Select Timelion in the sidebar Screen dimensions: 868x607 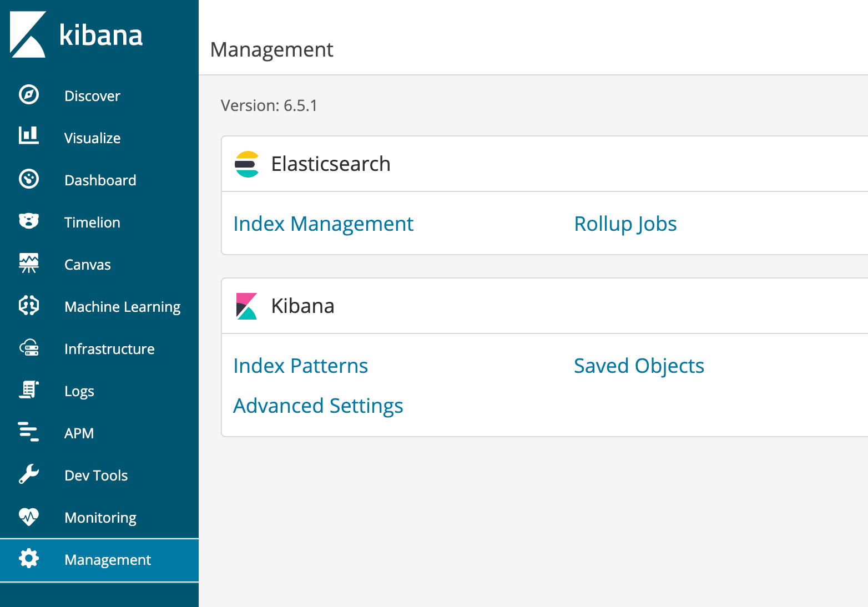coord(92,222)
